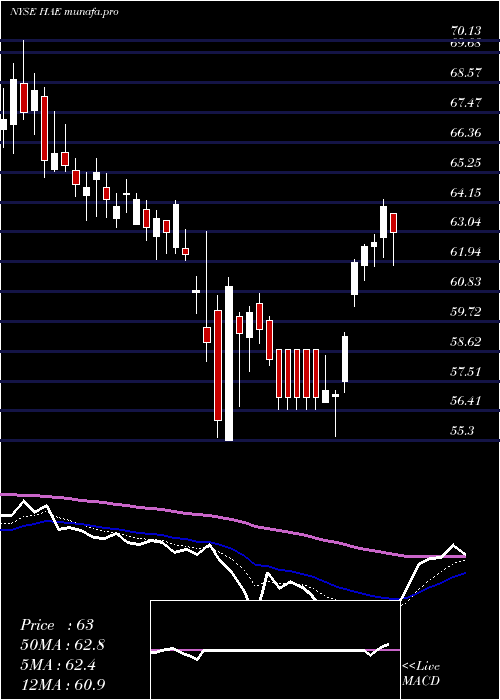This screenshot has width=500, height=700.
Task: Click the 66.36 price axis label
Action: click(466, 133)
